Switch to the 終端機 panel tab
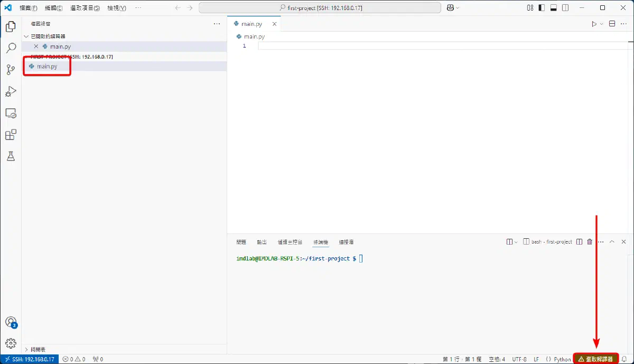This screenshot has width=634, height=364. tap(321, 241)
